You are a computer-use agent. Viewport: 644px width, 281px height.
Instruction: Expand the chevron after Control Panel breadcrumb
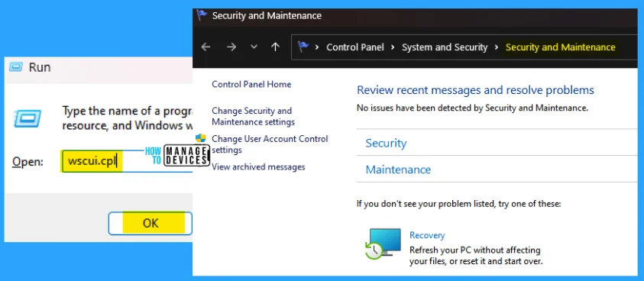[x=393, y=47]
